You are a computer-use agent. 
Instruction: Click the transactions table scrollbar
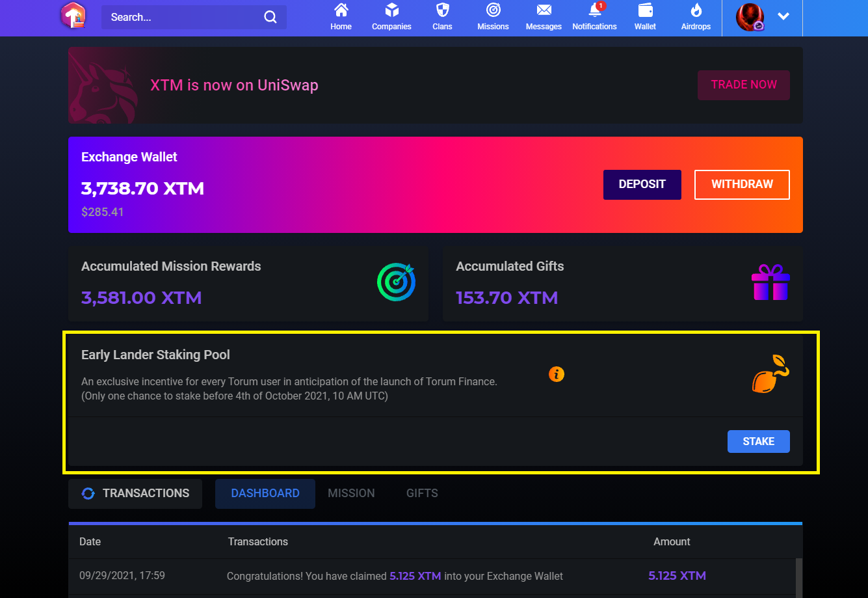point(799,578)
